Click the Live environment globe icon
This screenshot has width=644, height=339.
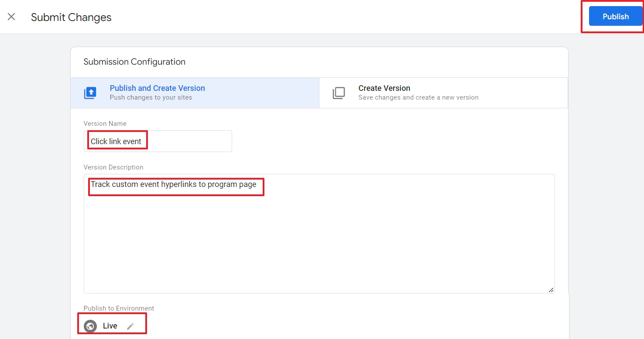(90, 326)
